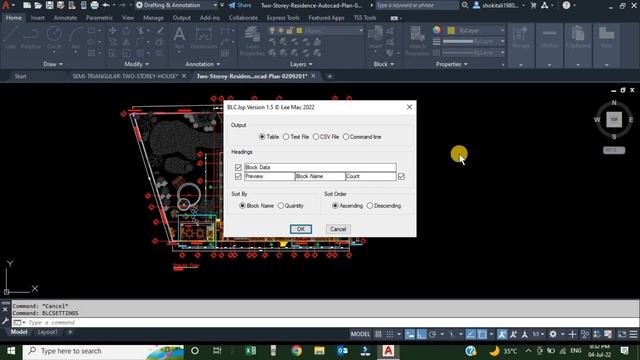
Task: Expand the Modify panel
Action: (136, 64)
